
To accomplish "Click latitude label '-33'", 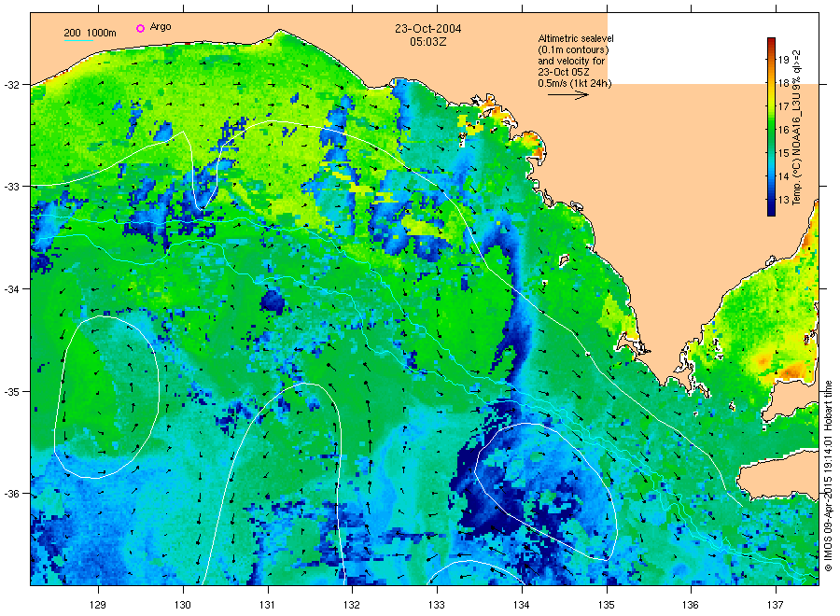I will [11, 187].
